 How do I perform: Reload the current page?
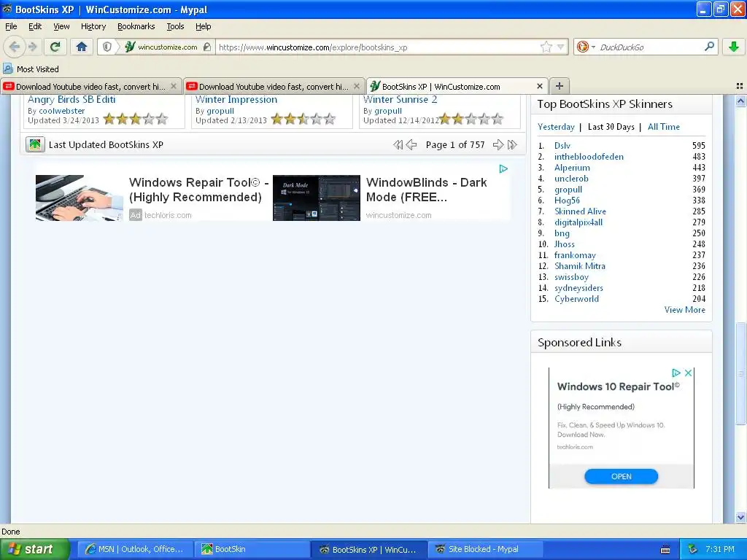click(55, 47)
